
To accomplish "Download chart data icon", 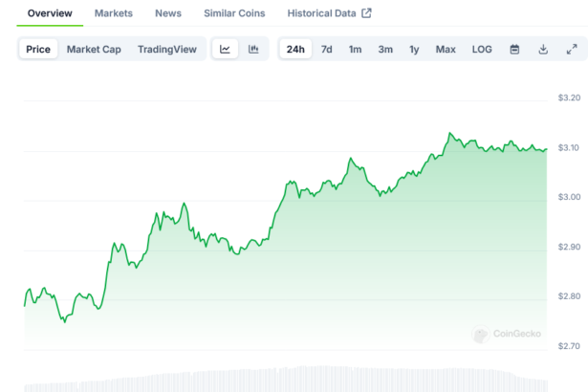I will coord(543,49).
